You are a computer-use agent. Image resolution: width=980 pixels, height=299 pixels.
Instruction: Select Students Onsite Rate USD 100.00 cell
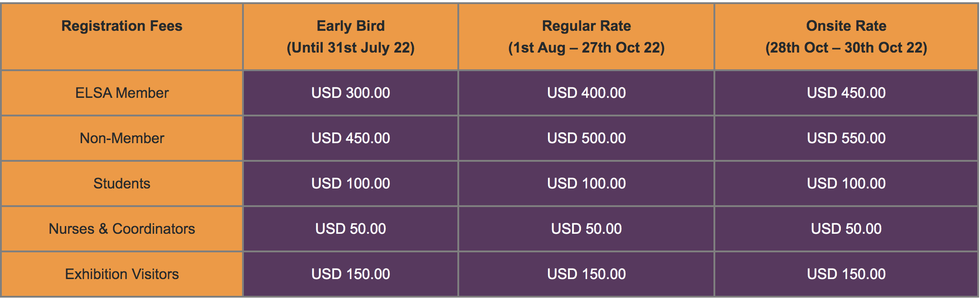coord(846,183)
